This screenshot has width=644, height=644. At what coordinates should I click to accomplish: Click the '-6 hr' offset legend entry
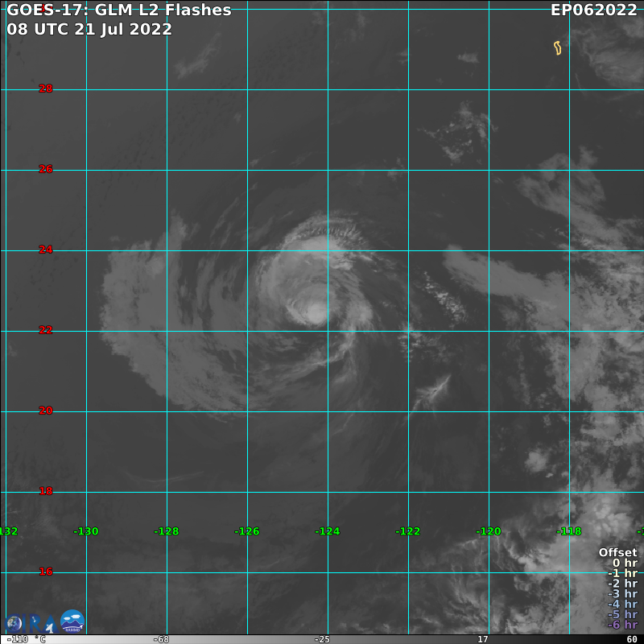tap(623, 625)
